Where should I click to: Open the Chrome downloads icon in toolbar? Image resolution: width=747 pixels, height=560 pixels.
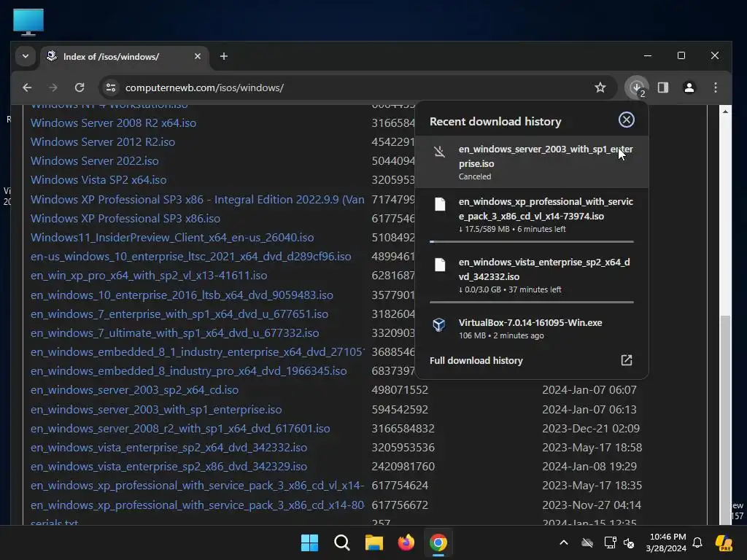coord(636,87)
